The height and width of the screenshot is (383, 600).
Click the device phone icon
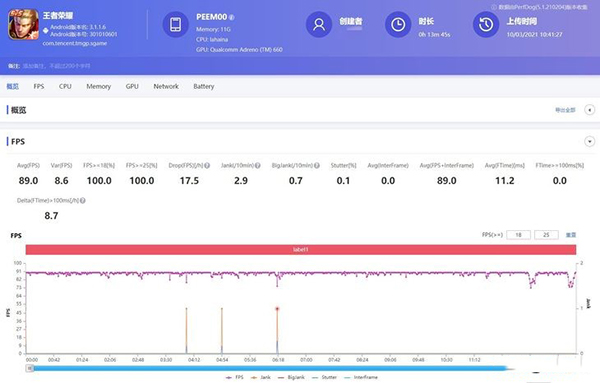tap(175, 24)
